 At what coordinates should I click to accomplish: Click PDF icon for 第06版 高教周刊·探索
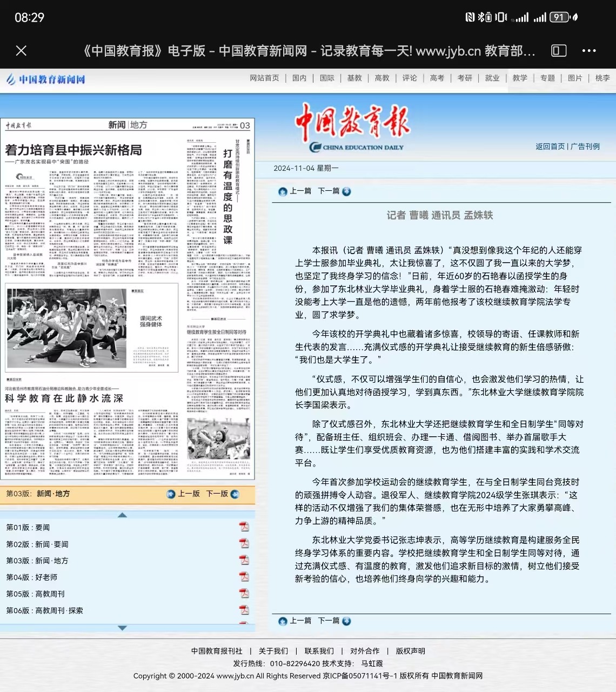pyautogui.click(x=244, y=610)
